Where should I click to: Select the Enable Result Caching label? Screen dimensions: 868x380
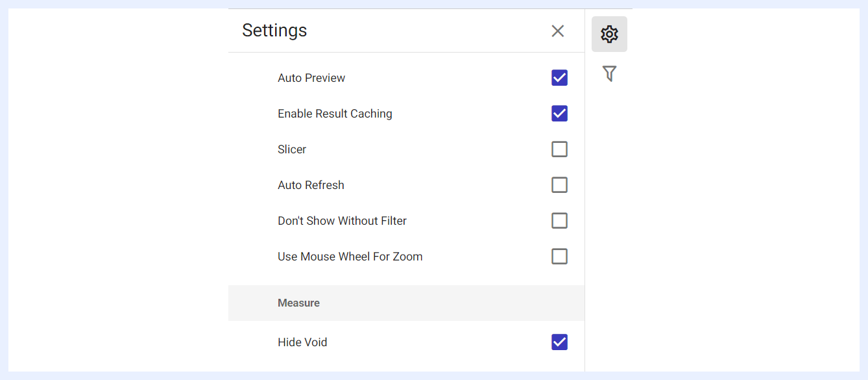click(x=335, y=114)
